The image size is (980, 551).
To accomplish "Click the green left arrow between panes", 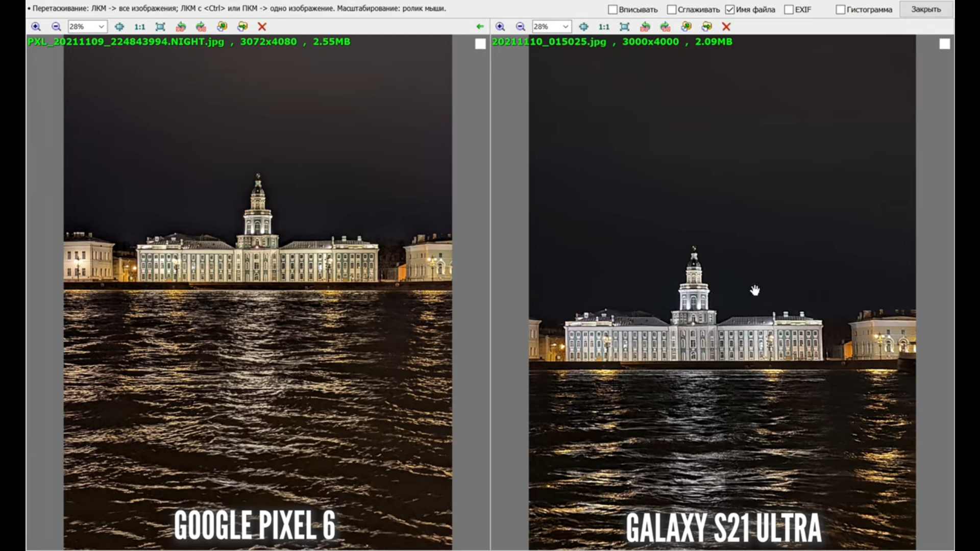I will [x=480, y=27].
